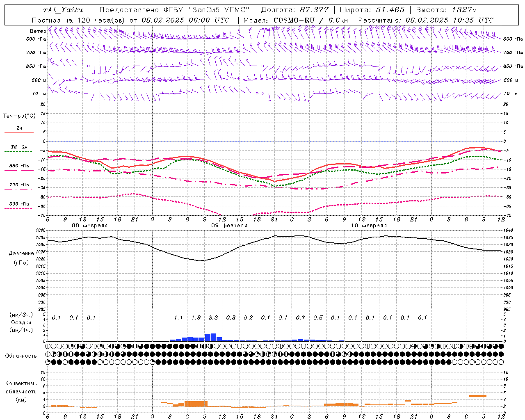The image size is (525, 420).
Task: Click the tallest blue precipitation bar
Action: pos(213,337)
